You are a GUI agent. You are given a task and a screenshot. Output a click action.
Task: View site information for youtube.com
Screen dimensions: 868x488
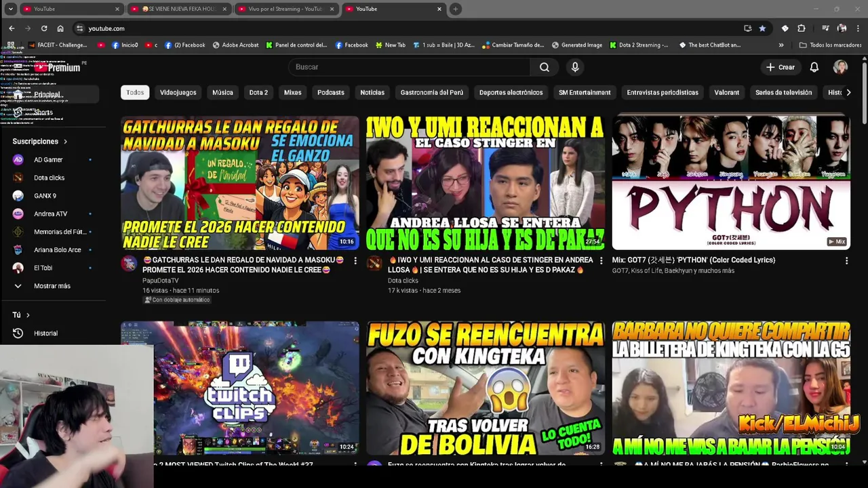click(79, 28)
